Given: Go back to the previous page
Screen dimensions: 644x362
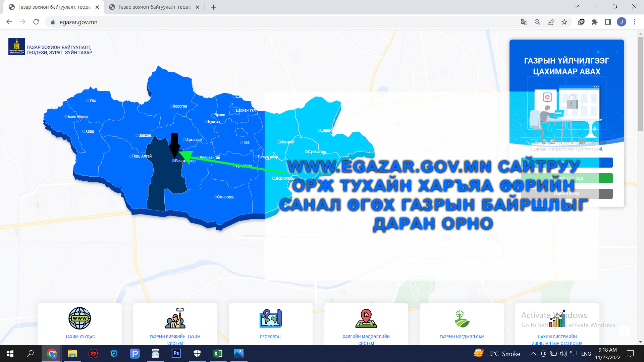Looking at the screenshot, I should pos(9,22).
